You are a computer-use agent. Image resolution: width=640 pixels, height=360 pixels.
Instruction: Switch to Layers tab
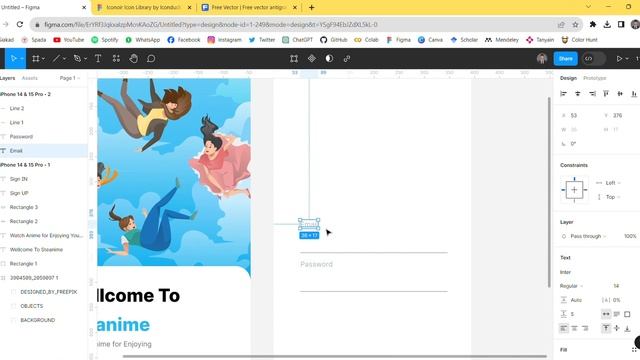pos(7,78)
